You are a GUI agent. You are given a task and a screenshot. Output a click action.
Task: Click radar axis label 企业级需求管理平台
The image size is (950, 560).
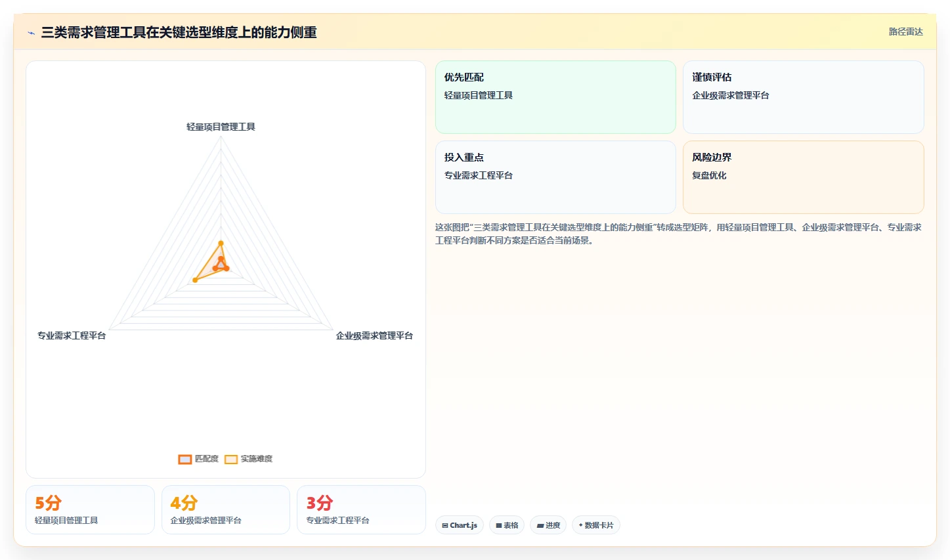click(374, 335)
